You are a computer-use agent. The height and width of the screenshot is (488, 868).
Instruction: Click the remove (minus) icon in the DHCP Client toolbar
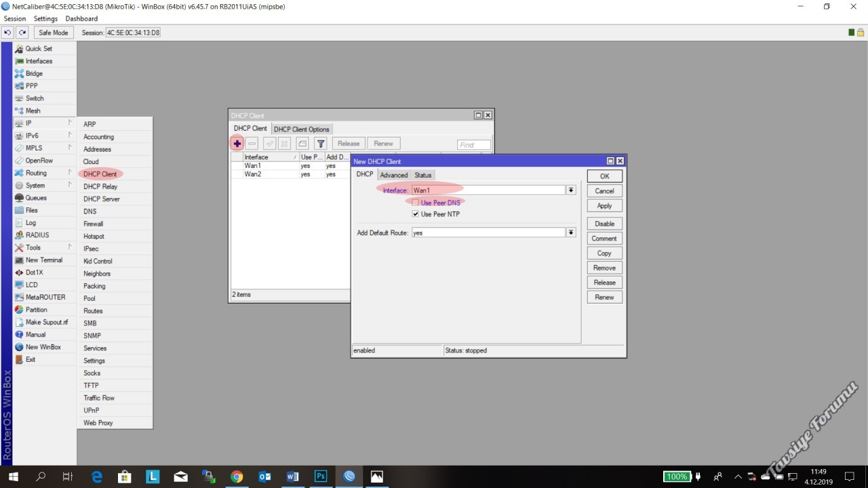[x=252, y=144]
